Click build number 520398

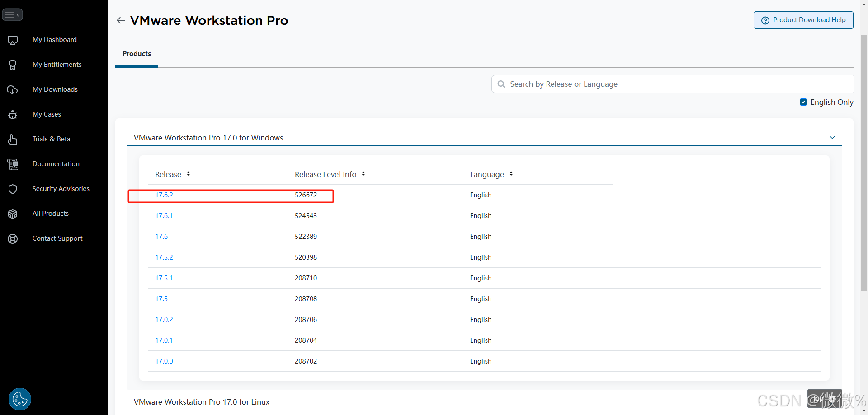pos(306,257)
